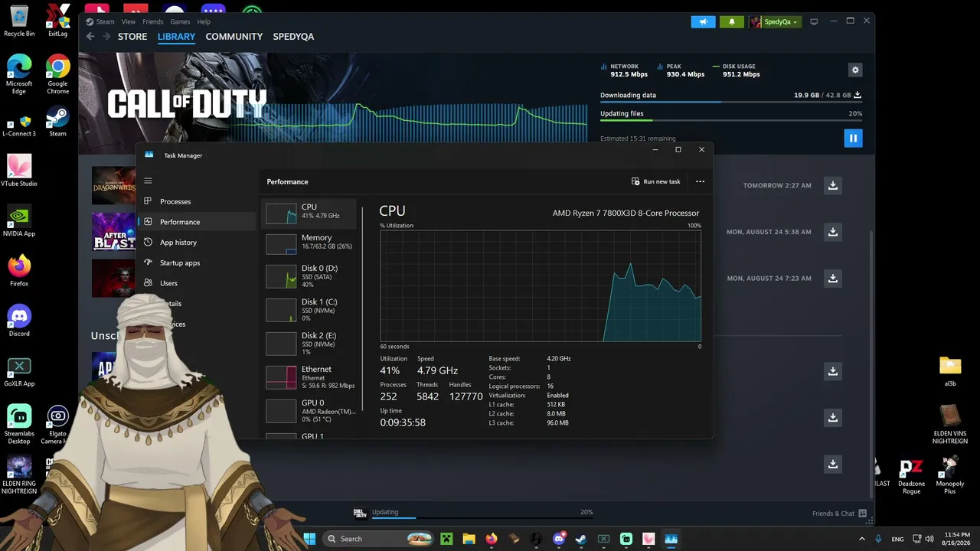
Task: Open Streamlabs Desktop from the taskbar
Action: point(626,539)
